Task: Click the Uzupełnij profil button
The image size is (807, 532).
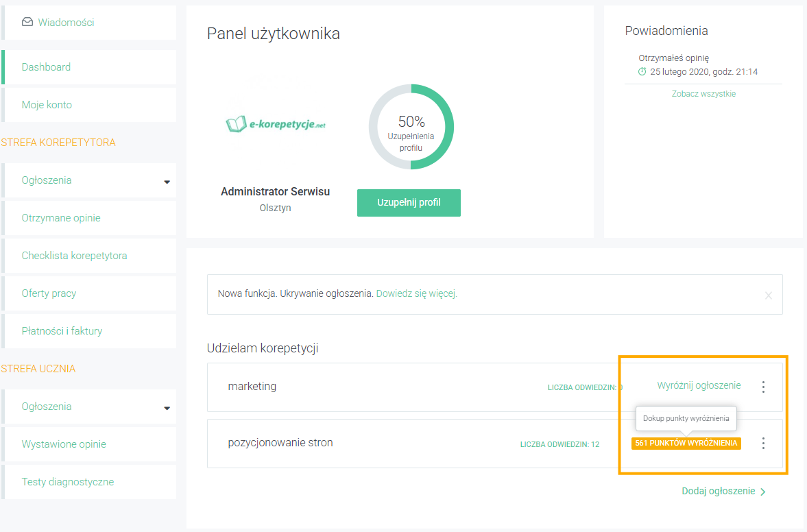Action: point(409,203)
